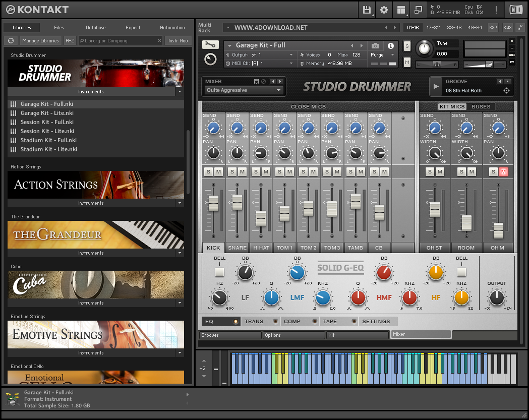Solo the KICK channel
This screenshot has width=529, height=420.
pos(208,172)
